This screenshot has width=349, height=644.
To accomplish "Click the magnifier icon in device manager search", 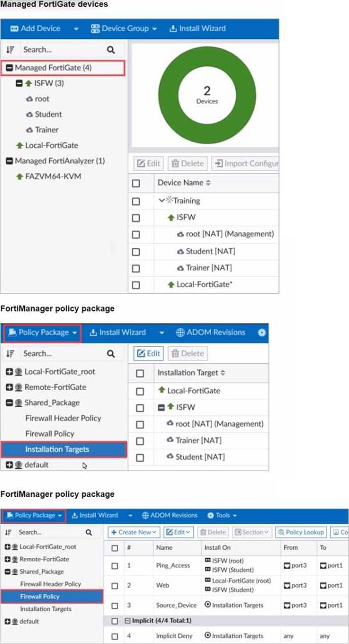I will click(x=110, y=49).
